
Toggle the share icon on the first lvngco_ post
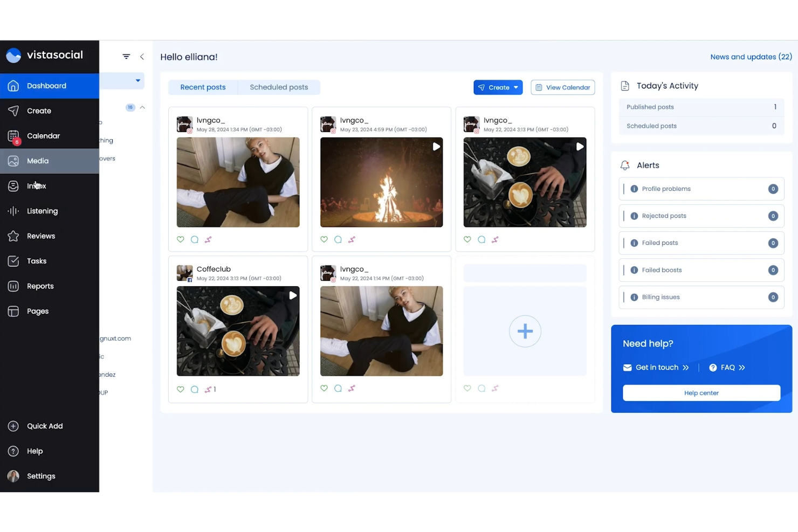(208, 239)
